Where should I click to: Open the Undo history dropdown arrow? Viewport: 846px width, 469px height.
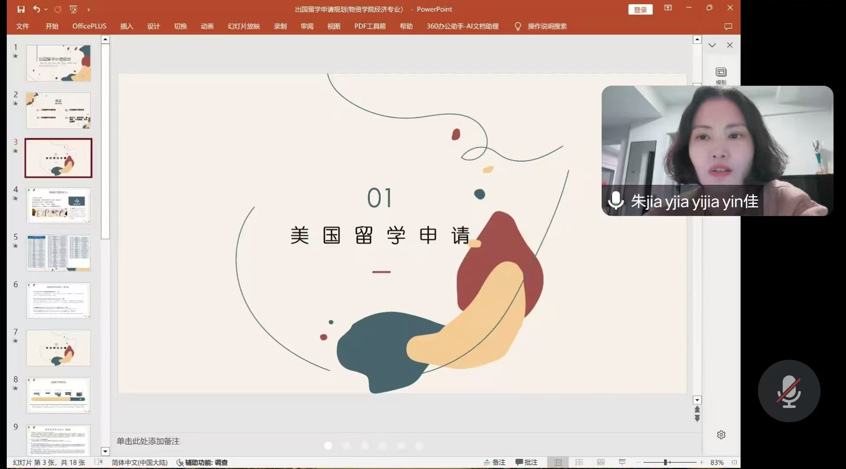point(46,9)
